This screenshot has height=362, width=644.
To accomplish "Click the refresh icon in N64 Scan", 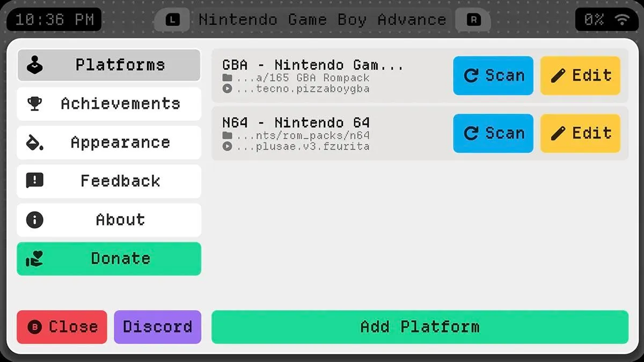I will [471, 134].
